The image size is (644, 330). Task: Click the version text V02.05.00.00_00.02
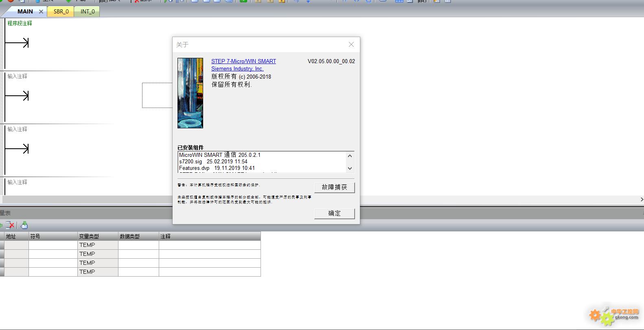point(331,61)
